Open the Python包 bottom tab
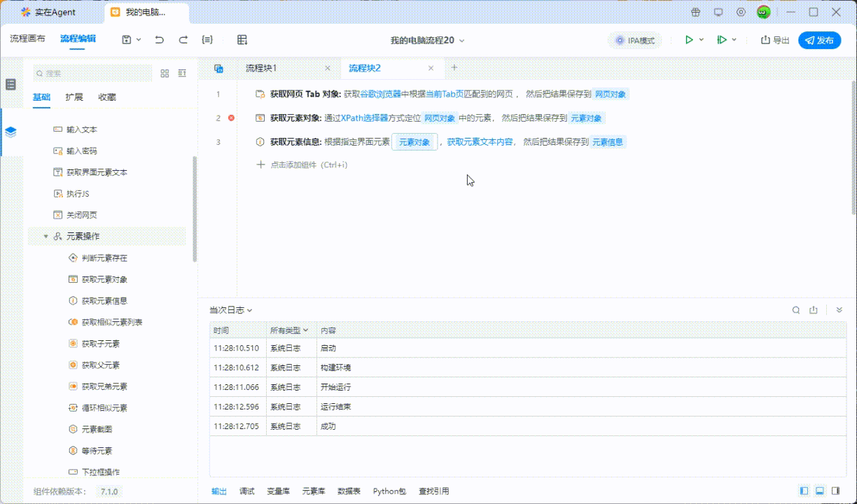 (x=389, y=491)
